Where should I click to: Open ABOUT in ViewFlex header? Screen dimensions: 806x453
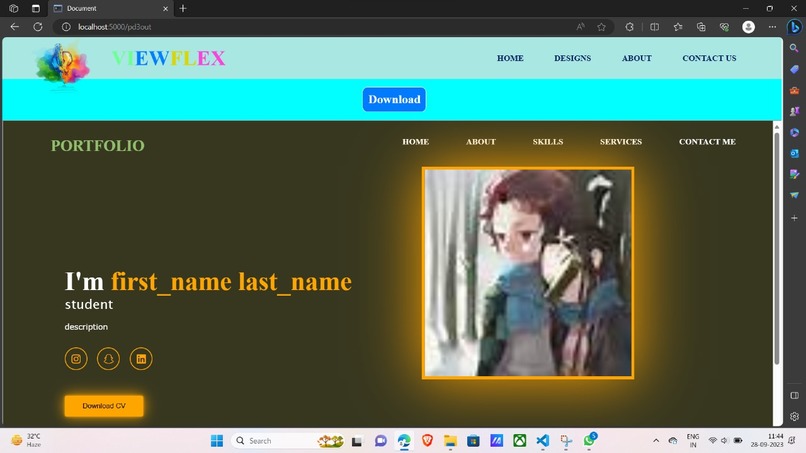(636, 58)
